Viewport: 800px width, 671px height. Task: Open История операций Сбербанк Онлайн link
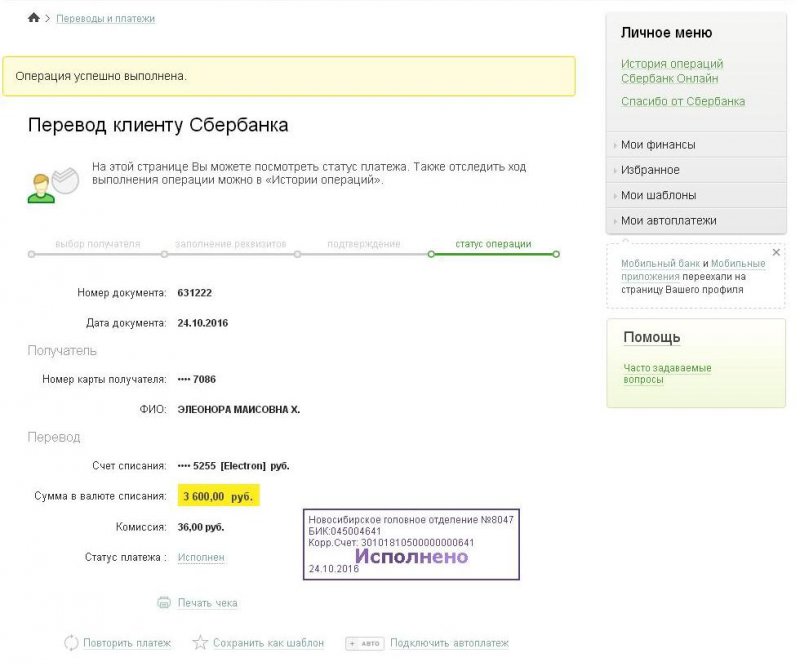(672, 71)
